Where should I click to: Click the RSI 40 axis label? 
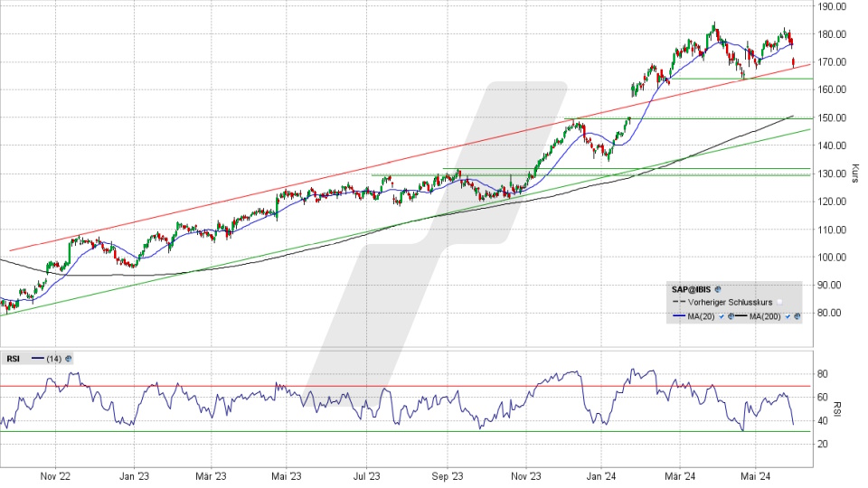pos(823,420)
